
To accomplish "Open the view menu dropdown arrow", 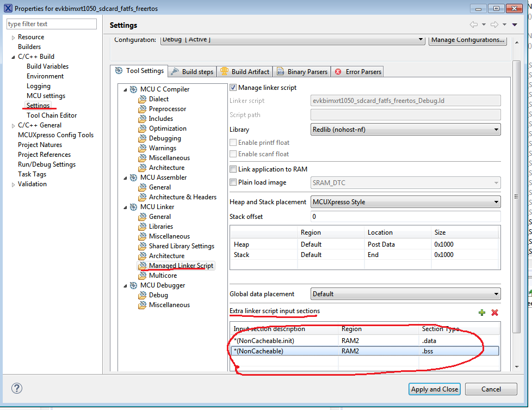I will [x=515, y=25].
